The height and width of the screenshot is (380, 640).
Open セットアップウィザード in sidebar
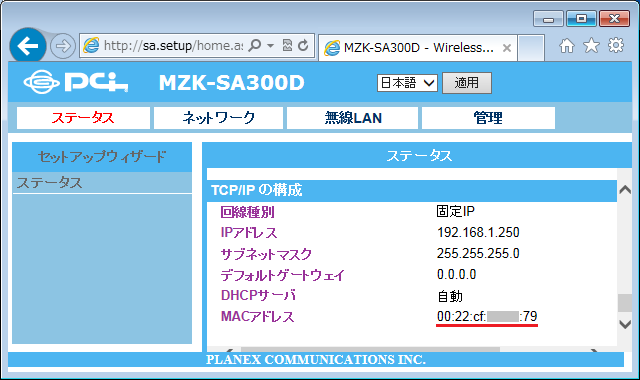click(x=102, y=157)
